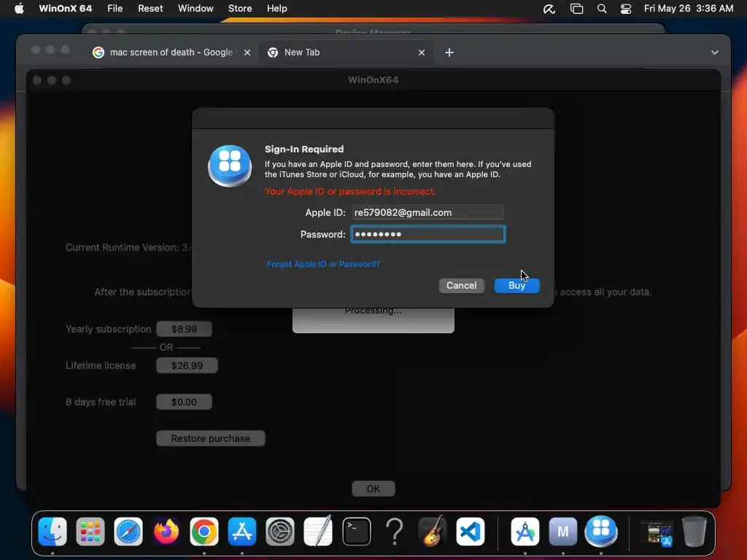Click the Restore purchase button

211,438
